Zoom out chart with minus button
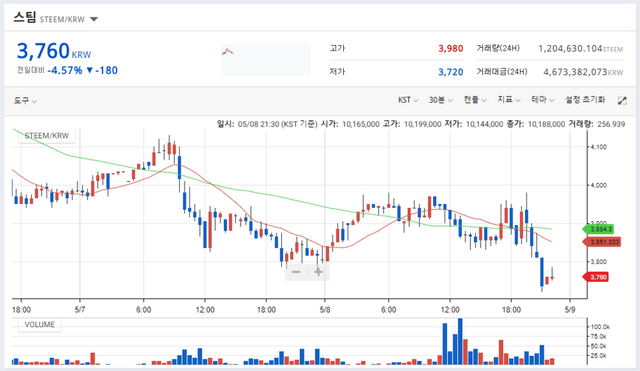 tap(296, 272)
